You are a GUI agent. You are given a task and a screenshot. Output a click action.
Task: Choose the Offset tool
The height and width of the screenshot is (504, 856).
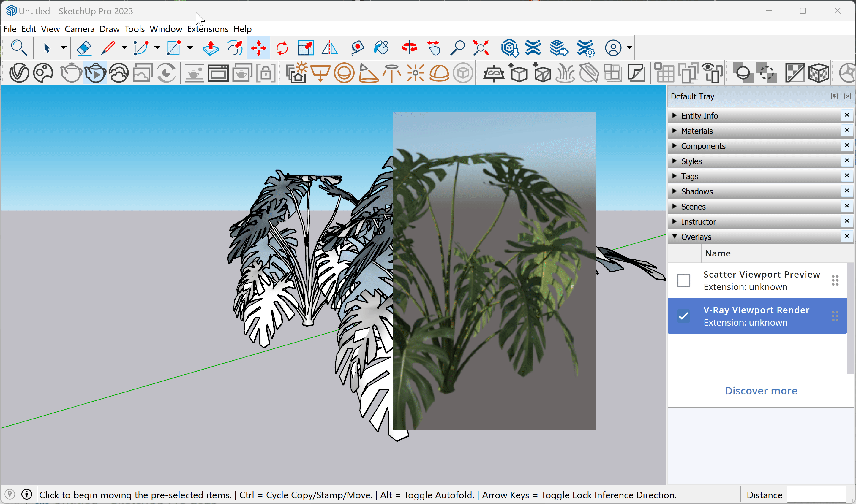[x=235, y=47]
